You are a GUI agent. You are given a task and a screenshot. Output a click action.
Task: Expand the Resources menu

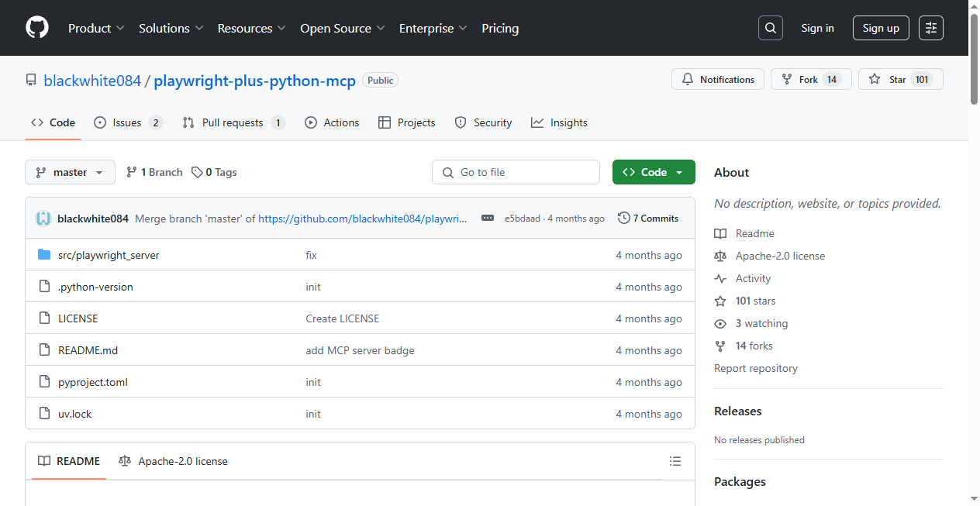click(x=252, y=28)
